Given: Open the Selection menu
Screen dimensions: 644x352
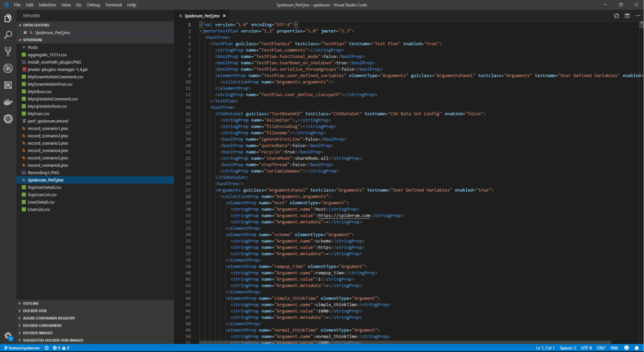Looking at the screenshot, I should (47, 5).
